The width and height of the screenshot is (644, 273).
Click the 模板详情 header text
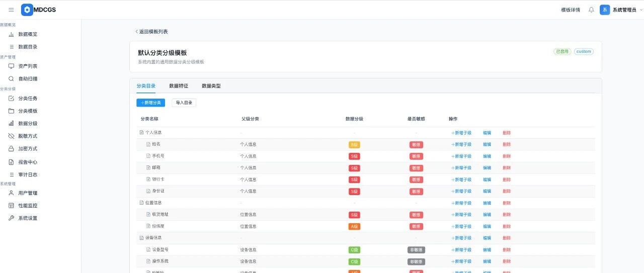[x=571, y=10]
